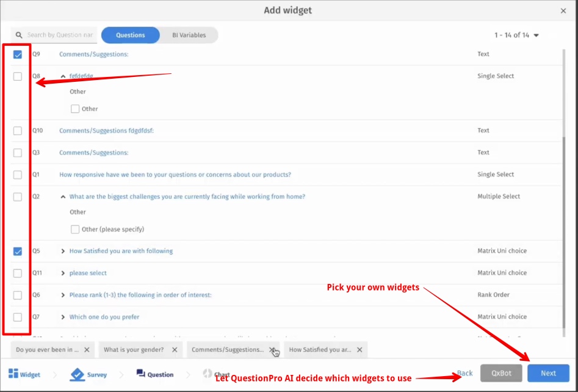578x392 pixels.
Task: Switch to the BI Variables tab
Action: 189,35
